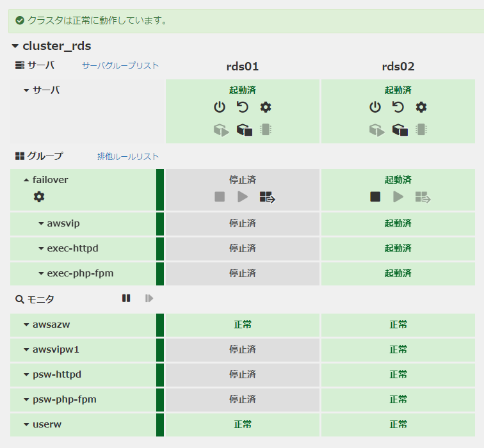Click the reboot icon for rds02
This screenshot has height=448, width=484.
[398, 108]
